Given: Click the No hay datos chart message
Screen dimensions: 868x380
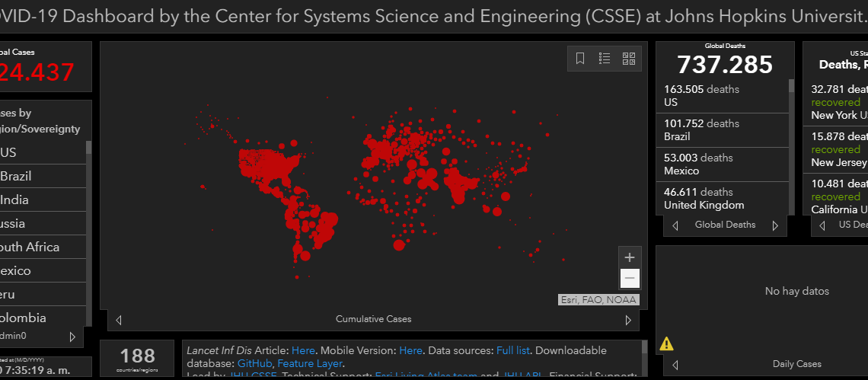Looking at the screenshot, I should (x=796, y=291).
